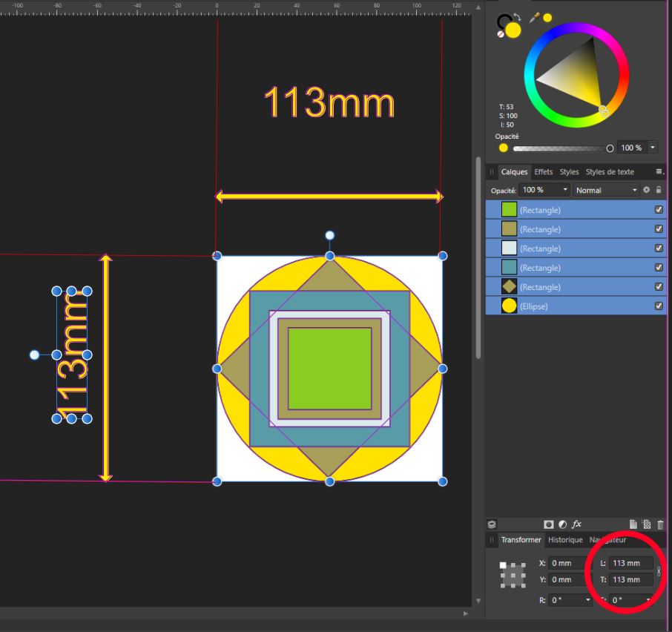This screenshot has width=672, height=632.
Task: Select the center anchor point in Transformer
Action: [513, 575]
